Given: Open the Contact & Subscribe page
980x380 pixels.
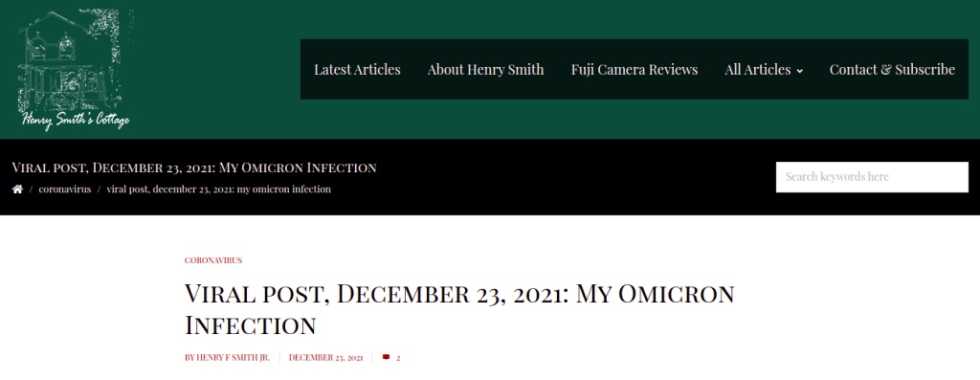Looking at the screenshot, I should pos(892,69).
